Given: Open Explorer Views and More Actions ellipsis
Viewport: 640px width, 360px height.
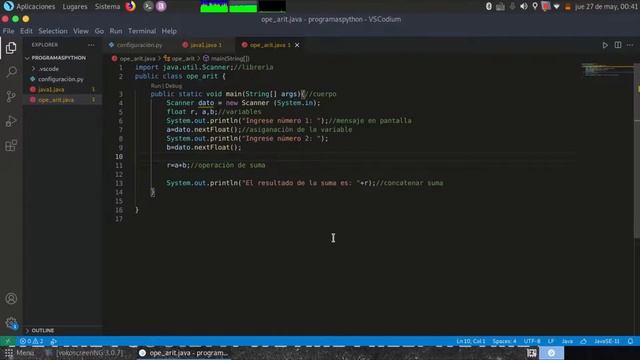Looking at the screenshot, I should [91, 45].
